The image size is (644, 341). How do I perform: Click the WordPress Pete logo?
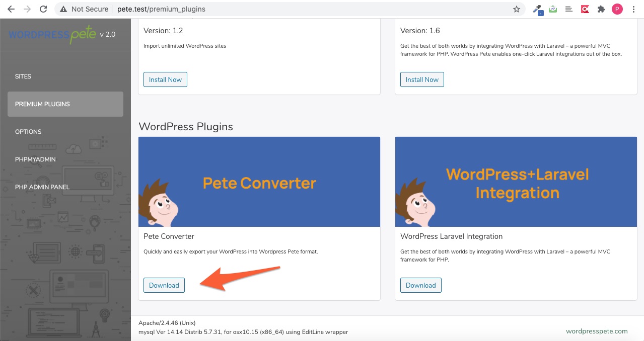pyautogui.click(x=53, y=35)
